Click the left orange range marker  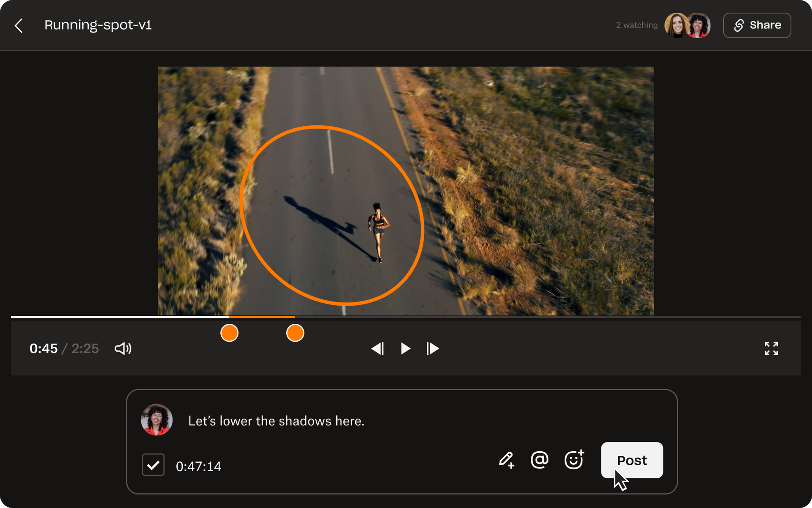click(229, 333)
